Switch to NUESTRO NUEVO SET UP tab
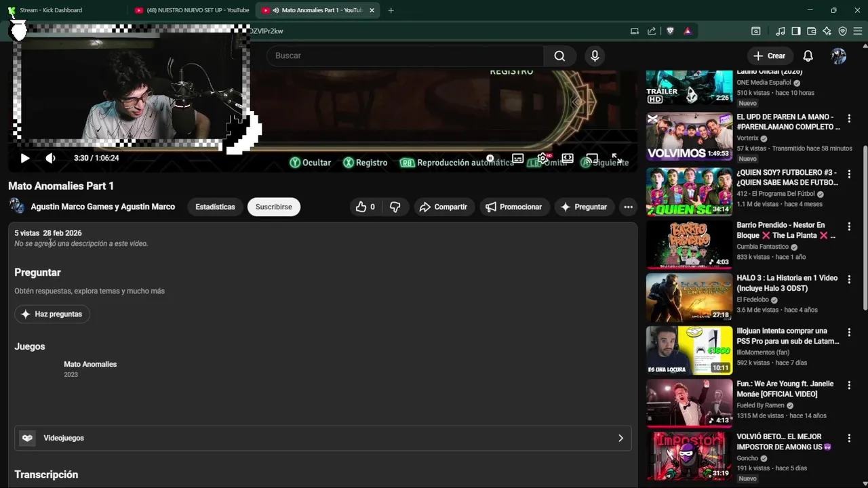The image size is (868, 488). coord(192,10)
